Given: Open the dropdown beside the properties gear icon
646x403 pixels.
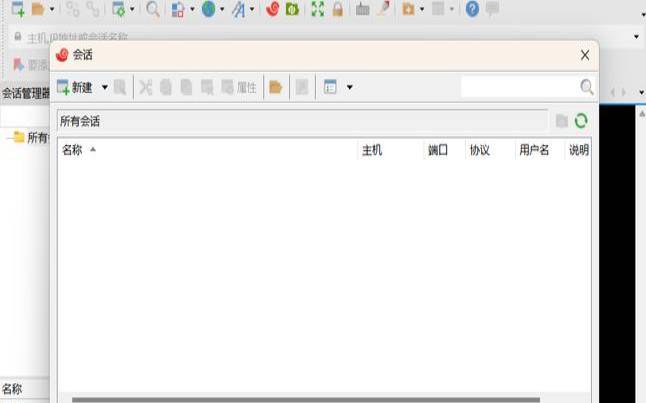Looking at the screenshot, I should [132, 9].
